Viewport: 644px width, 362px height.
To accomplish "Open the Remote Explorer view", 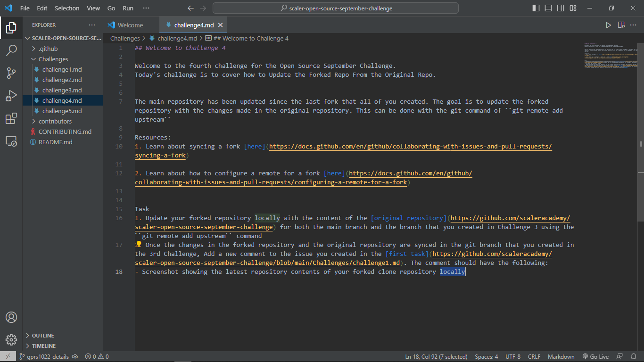I will [x=11, y=141].
